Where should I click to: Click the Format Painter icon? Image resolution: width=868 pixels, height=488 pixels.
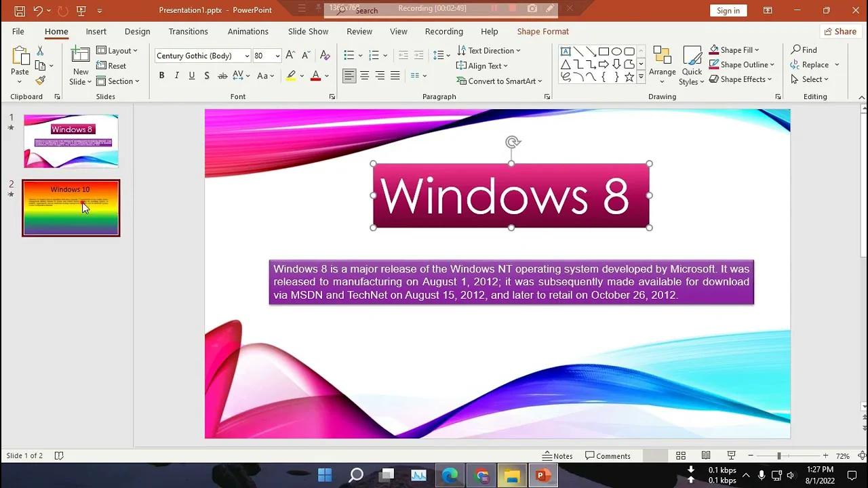pos(40,80)
